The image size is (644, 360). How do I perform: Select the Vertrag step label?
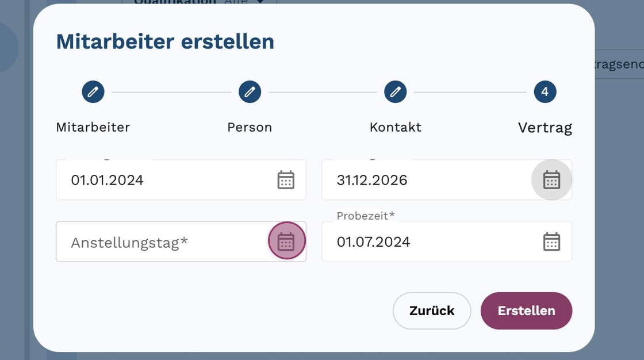point(545,127)
